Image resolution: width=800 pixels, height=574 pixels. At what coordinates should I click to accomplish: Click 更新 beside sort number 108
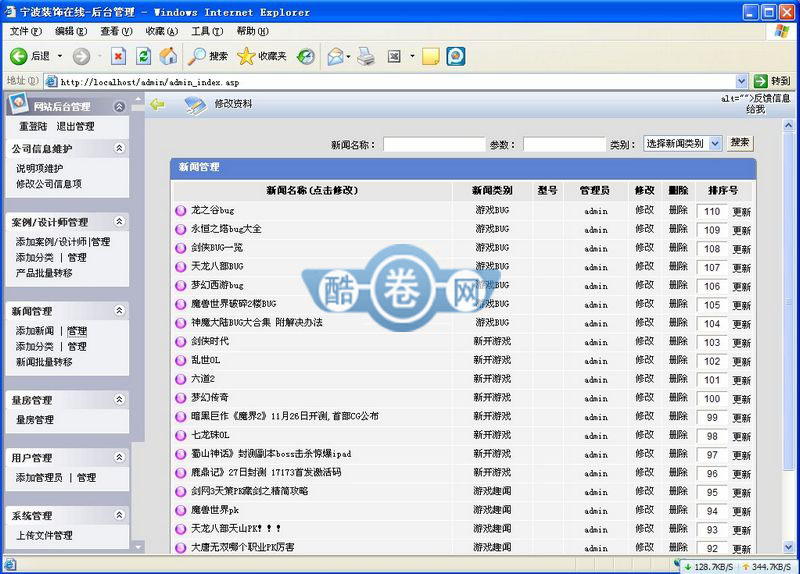tap(741, 249)
